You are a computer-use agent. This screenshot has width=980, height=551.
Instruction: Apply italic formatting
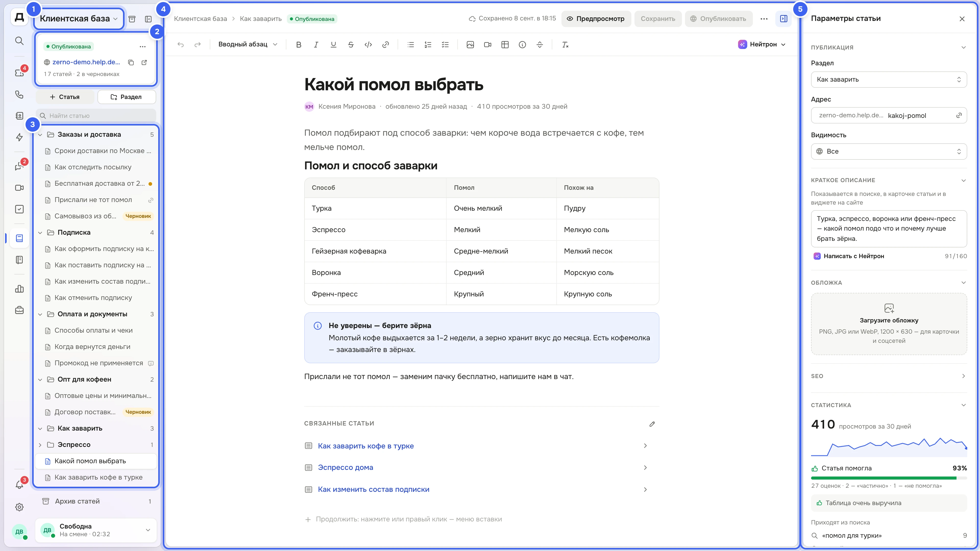(x=316, y=44)
